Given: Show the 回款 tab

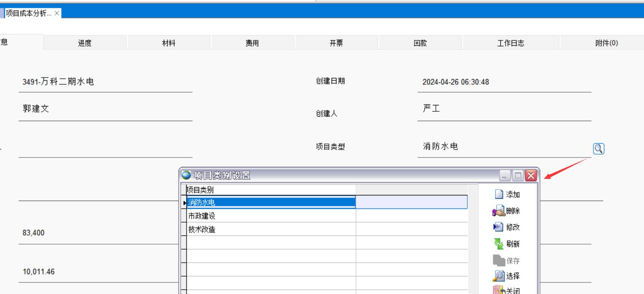Looking at the screenshot, I should click(x=420, y=43).
